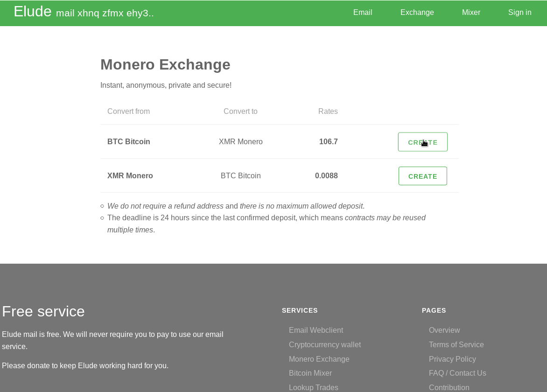Viewport: 547px width, 392px height.
Task: Open FAQ / Contact Us link
Action: click(457, 373)
